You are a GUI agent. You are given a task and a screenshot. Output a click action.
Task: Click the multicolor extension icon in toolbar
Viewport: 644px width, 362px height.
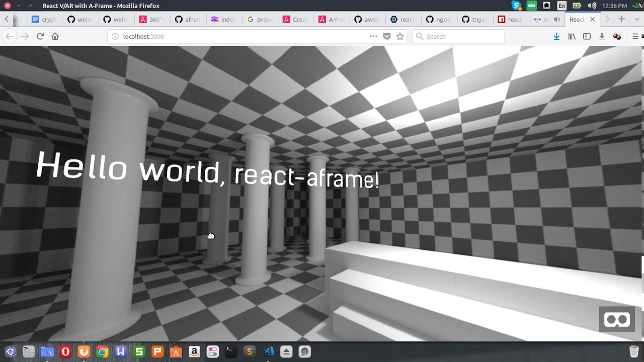[617, 36]
